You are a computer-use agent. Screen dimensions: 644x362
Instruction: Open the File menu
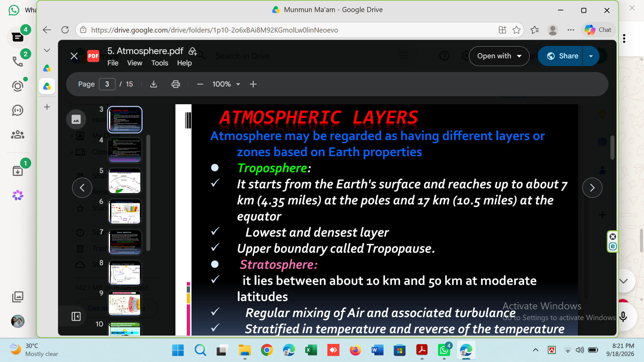click(113, 63)
